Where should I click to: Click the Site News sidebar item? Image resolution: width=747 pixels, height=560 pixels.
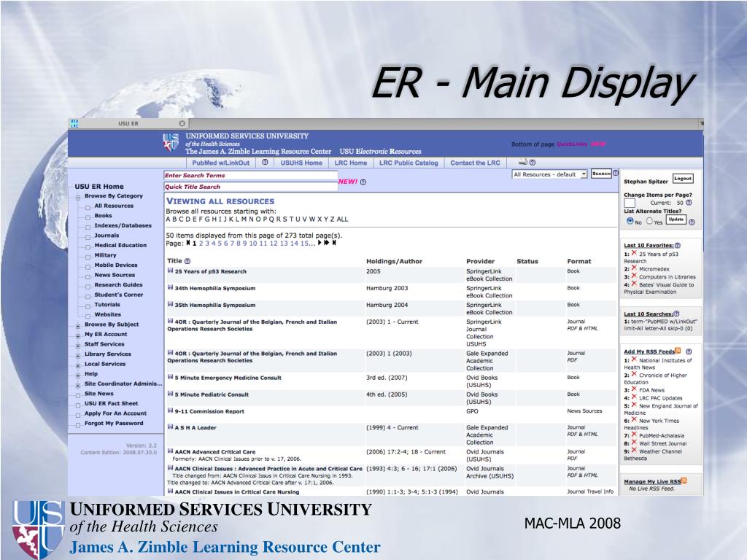98,394
